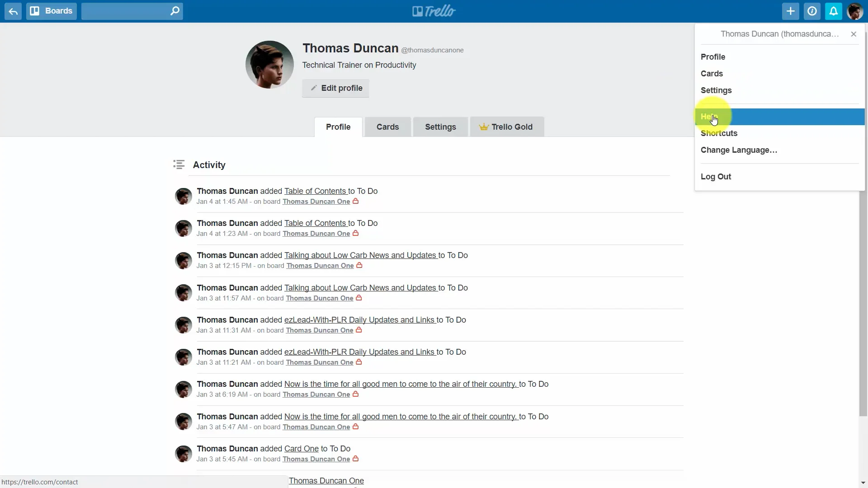Click the plus create icon
The height and width of the screenshot is (488, 868).
tap(790, 11)
